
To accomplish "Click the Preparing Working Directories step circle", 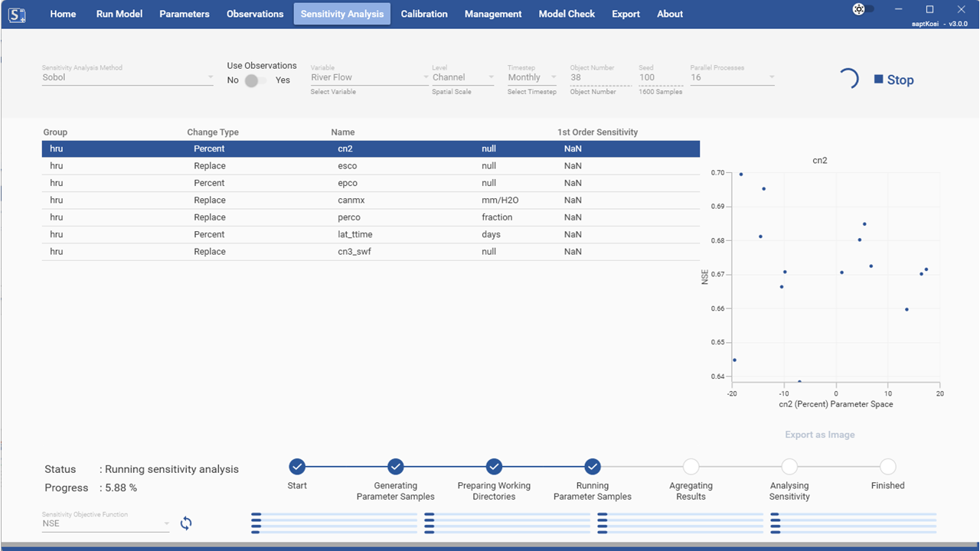I will click(x=494, y=467).
